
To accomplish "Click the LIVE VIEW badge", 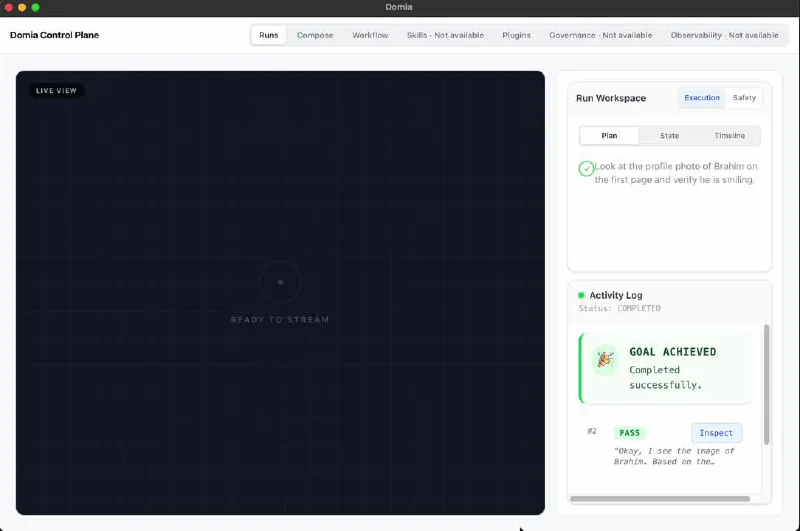I will click(x=56, y=91).
